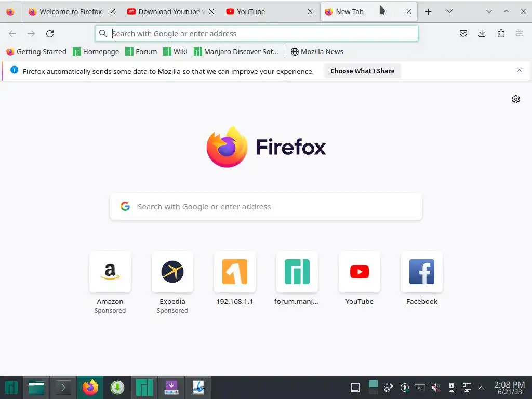Open the purple installer taskbar icon
Image resolution: width=532 pixels, height=399 pixels.
(171, 388)
